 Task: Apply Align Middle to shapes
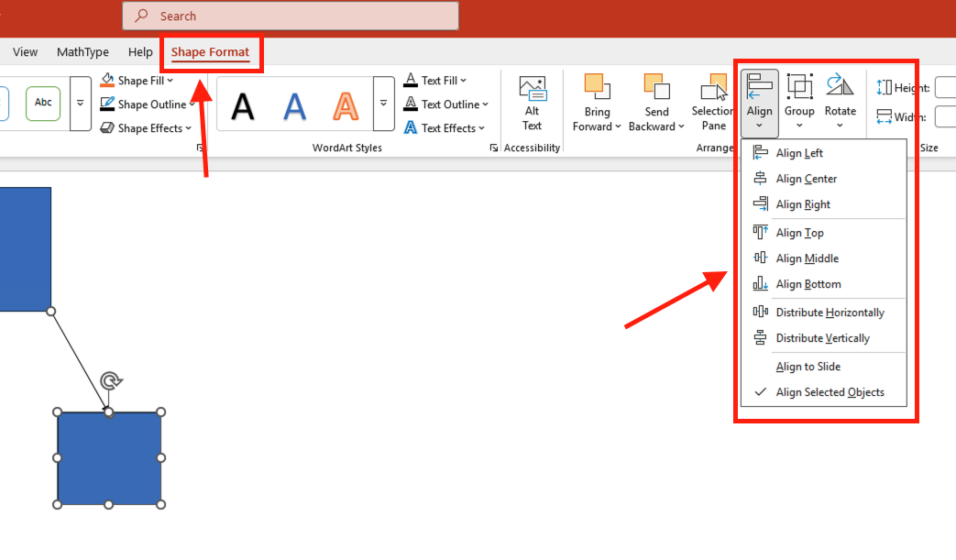(x=807, y=258)
